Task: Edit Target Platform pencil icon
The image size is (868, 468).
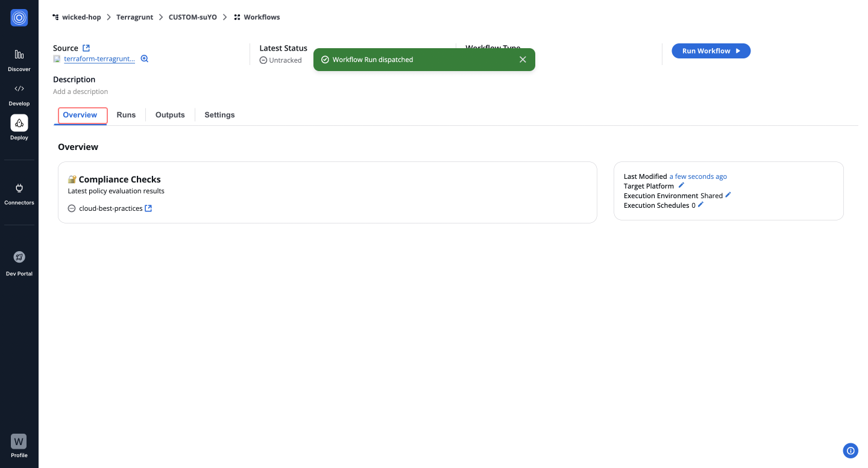Action: coord(681,186)
